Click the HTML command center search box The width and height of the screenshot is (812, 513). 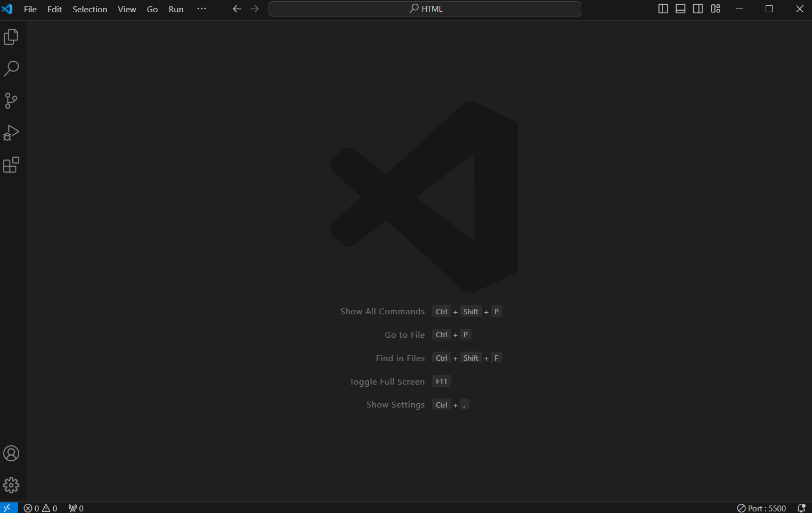click(x=425, y=9)
